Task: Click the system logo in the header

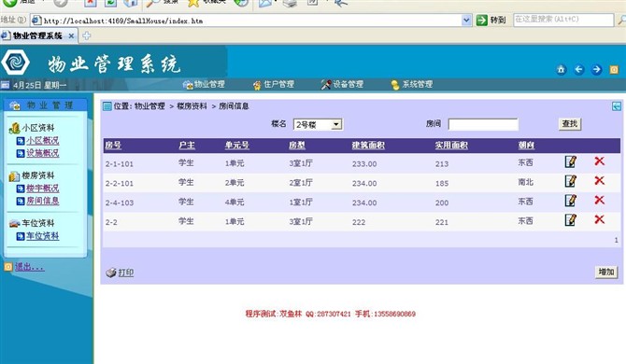Action: (x=15, y=63)
